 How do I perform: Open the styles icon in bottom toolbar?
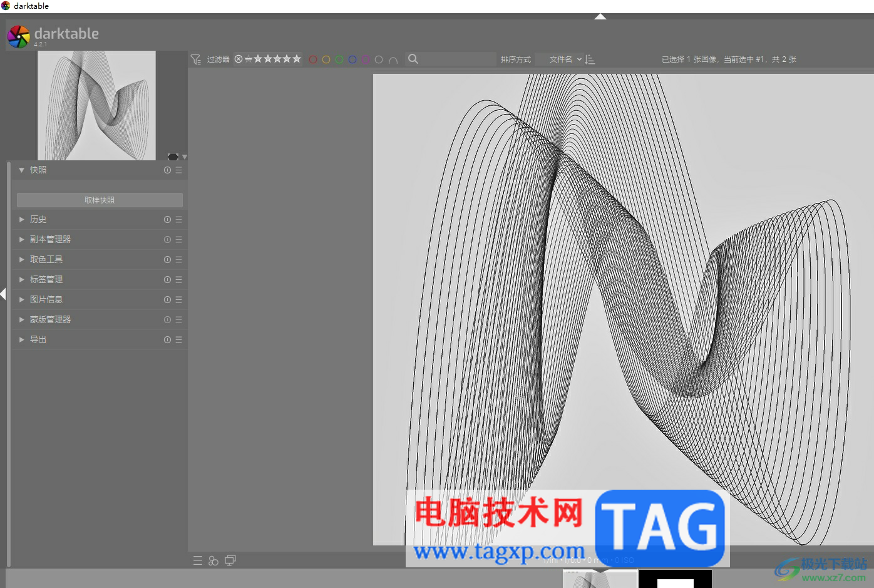pos(213,560)
